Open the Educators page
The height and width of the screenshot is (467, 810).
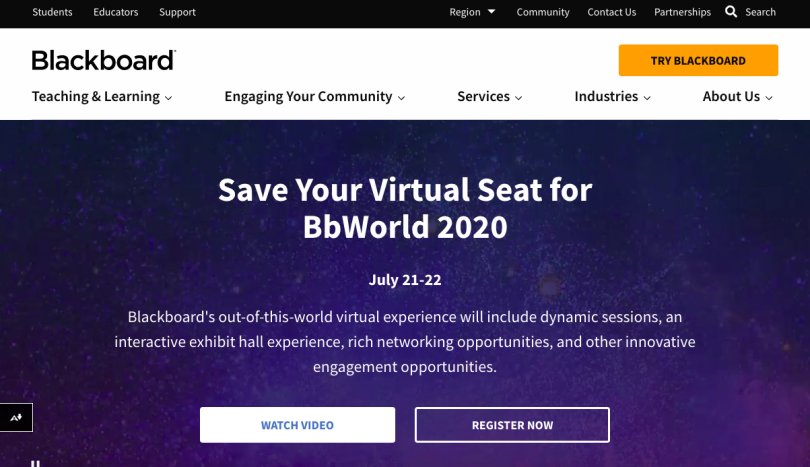tap(116, 12)
